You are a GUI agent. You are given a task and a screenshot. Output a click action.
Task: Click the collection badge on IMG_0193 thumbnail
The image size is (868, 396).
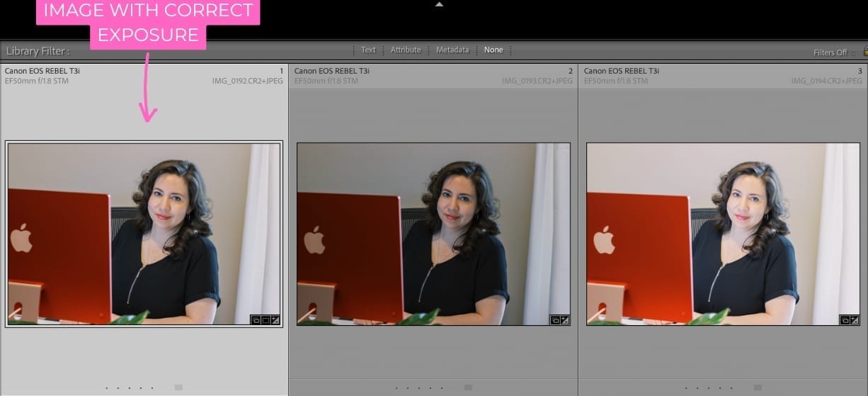[x=555, y=320]
